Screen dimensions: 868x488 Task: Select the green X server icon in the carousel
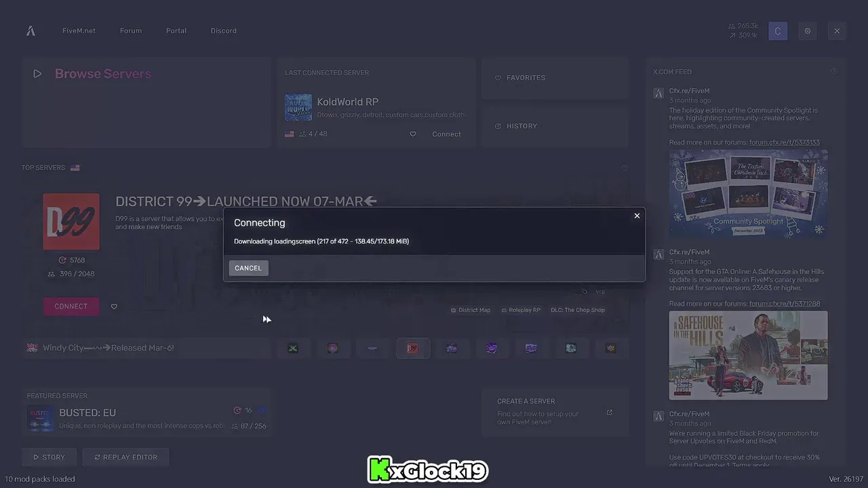tap(293, 348)
